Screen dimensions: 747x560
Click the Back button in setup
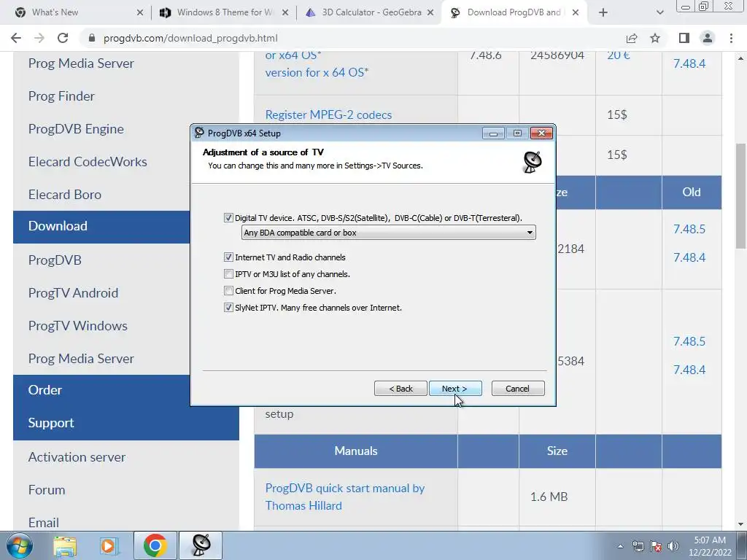tap(400, 389)
